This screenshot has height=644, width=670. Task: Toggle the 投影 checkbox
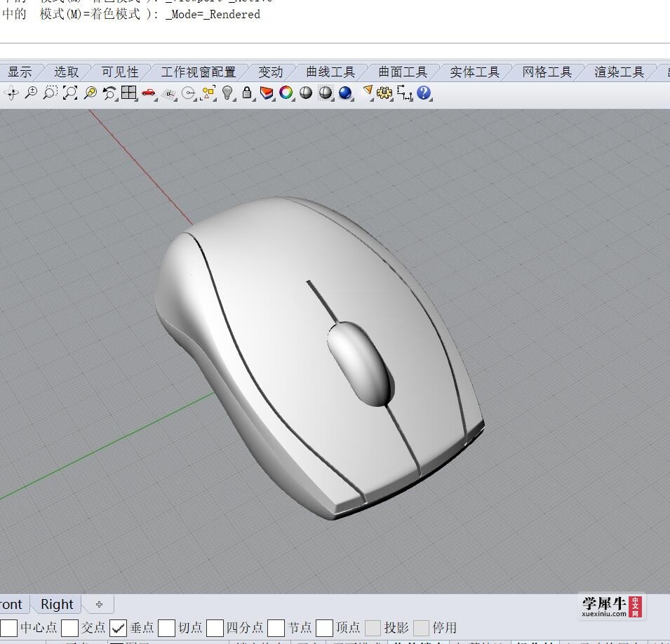373,628
